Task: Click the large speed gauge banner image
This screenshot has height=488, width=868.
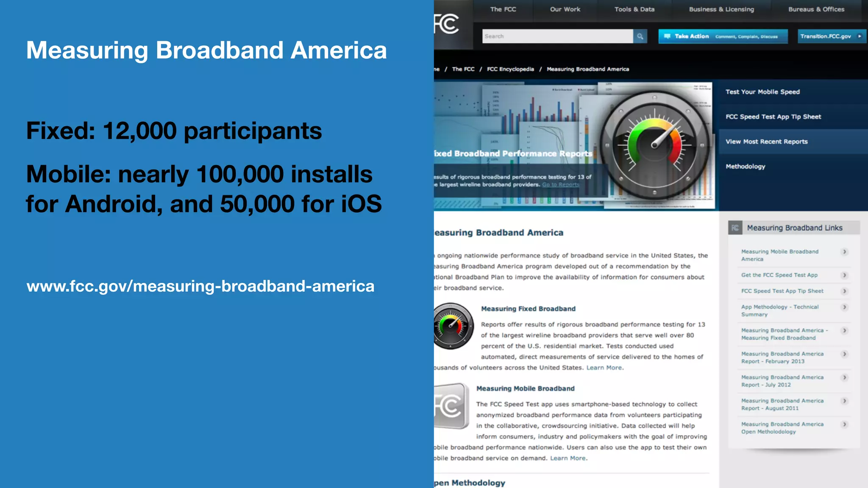Action: pos(654,145)
